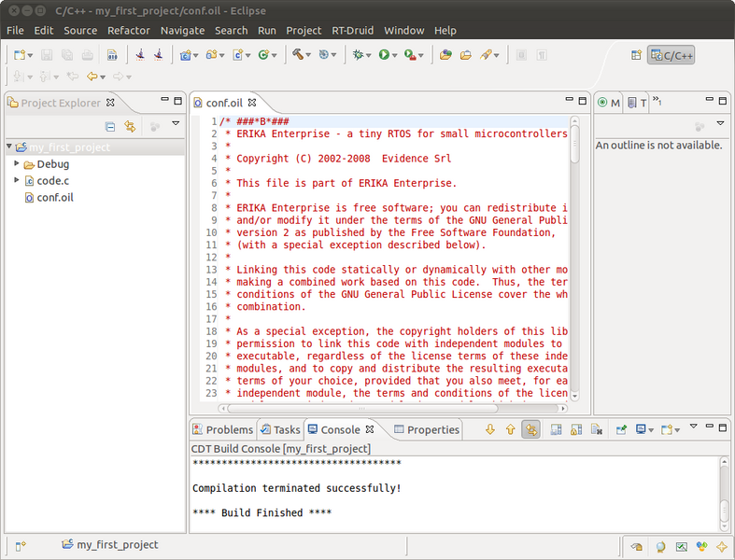Image resolution: width=735 pixels, height=560 pixels.
Task: Maximize the conf.oil editor area
Action: 582,101
